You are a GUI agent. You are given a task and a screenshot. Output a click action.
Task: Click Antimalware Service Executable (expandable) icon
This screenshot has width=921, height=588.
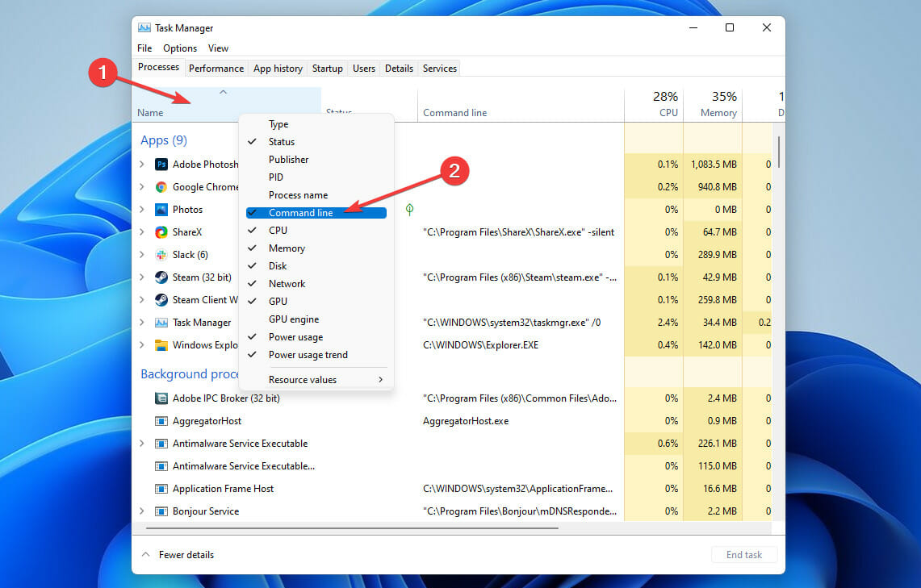161,444
